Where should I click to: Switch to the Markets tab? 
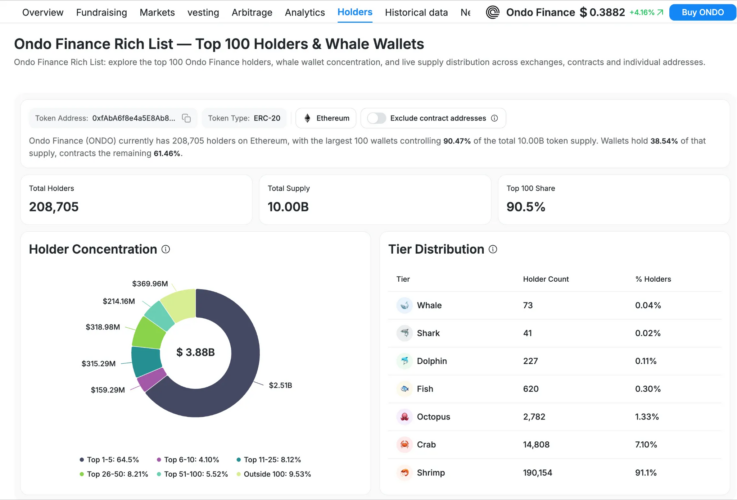tap(157, 13)
